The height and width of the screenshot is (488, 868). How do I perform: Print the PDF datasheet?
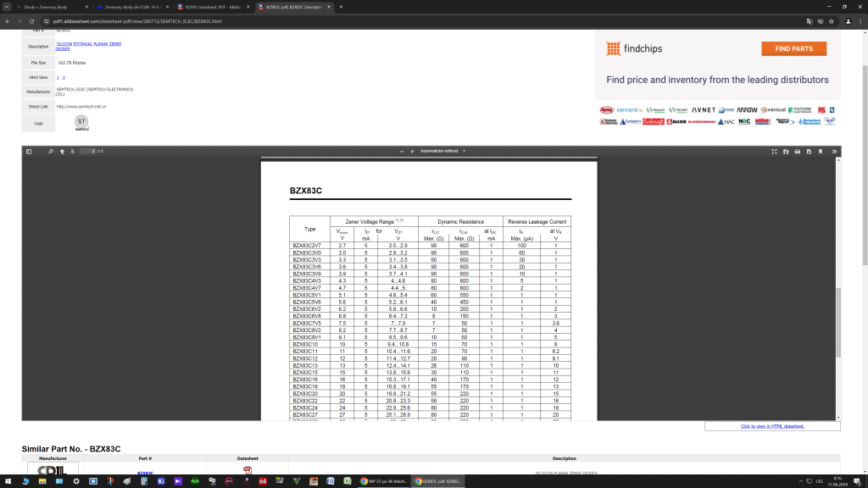pyautogui.click(x=798, y=151)
